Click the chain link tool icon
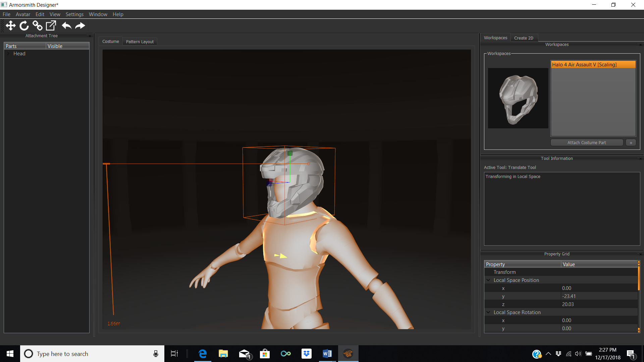This screenshot has height=362, width=644. pos(37,25)
